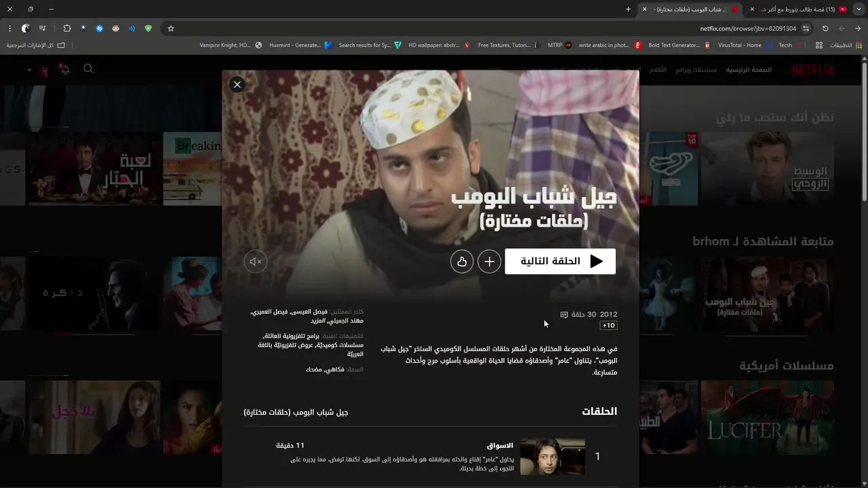
Task: Open the فكاهي mood tag link
Action: point(336,369)
